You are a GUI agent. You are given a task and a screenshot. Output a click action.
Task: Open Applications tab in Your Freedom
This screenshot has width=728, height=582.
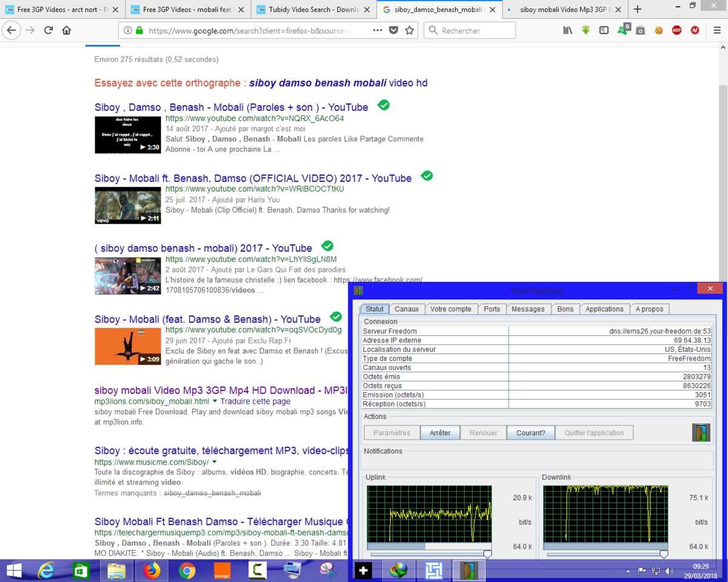[604, 309]
